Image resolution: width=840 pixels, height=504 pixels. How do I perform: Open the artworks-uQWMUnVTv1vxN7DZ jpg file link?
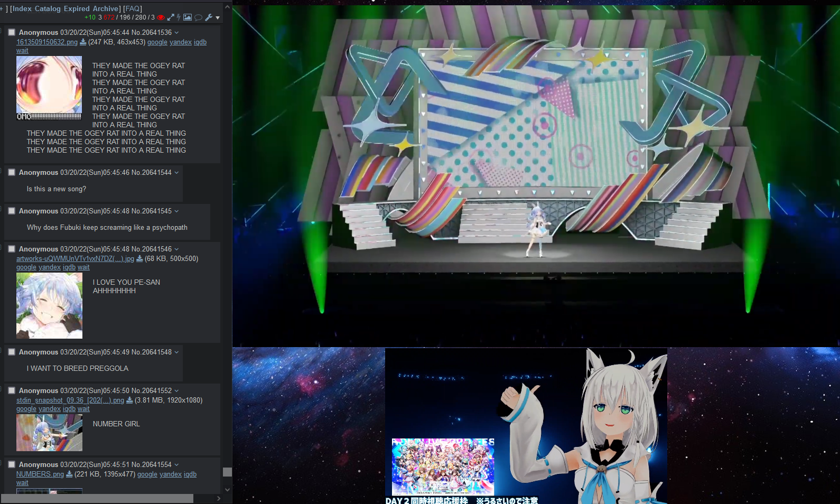(x=75, y=259)
